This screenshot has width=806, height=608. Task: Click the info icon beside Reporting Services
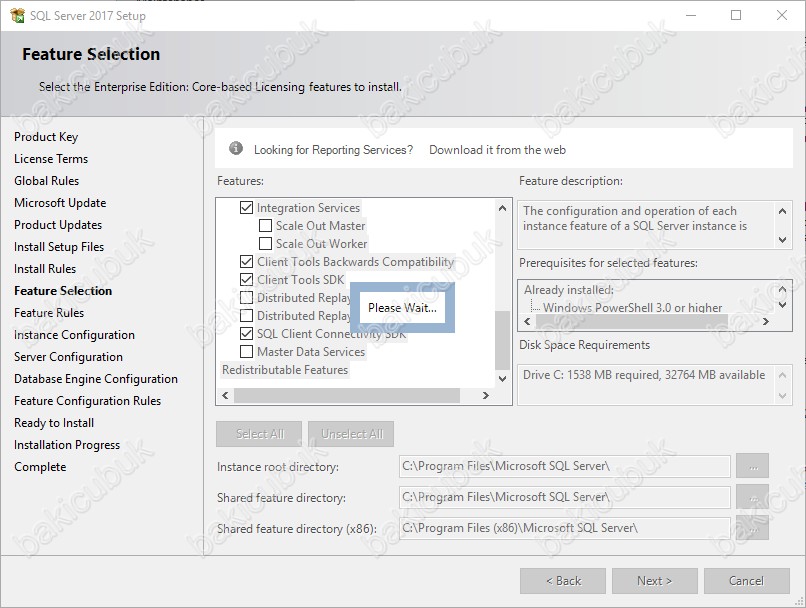[x=236, y=149]
